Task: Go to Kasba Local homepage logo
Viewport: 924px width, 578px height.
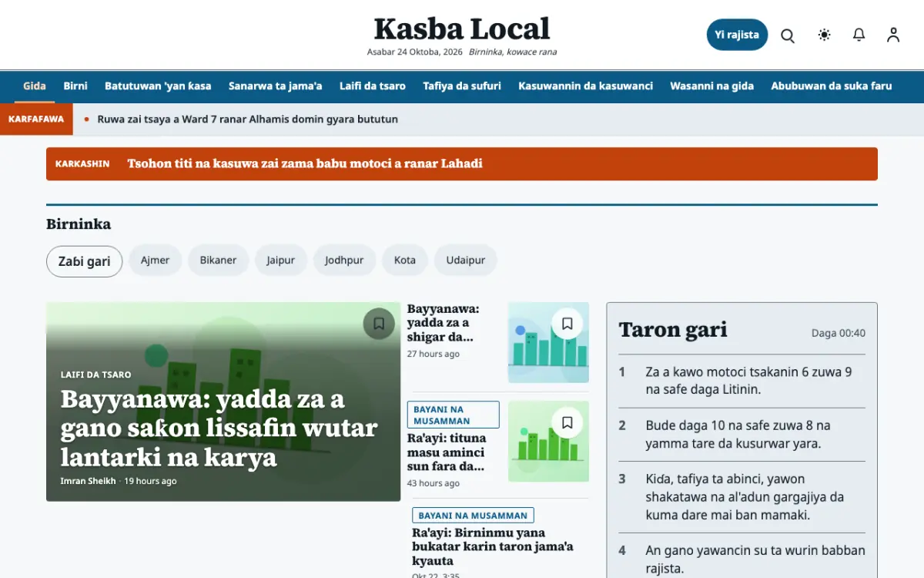Action: (462, 29)
